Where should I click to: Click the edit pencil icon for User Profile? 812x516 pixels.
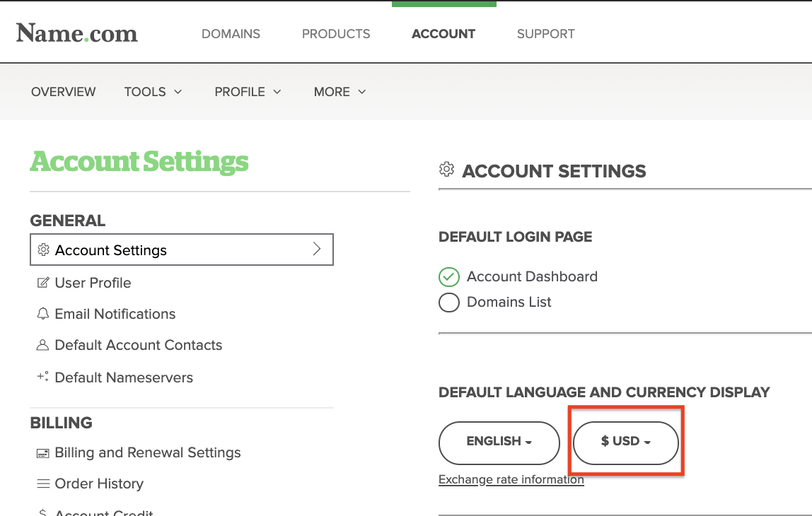click(x=43, y=283)
